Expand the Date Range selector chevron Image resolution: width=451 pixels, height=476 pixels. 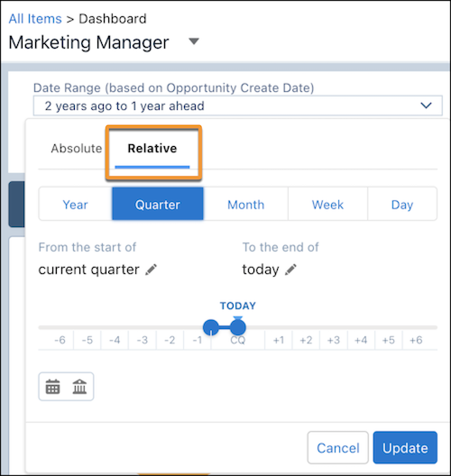[426, 105]
